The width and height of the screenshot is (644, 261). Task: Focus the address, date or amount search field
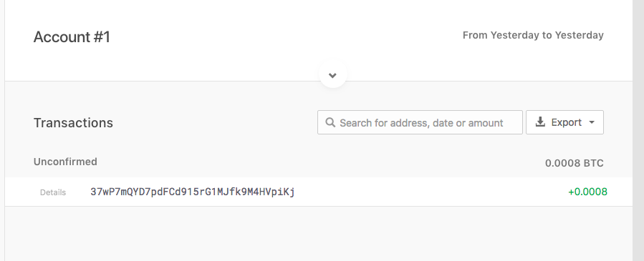[x=420, y=122]
